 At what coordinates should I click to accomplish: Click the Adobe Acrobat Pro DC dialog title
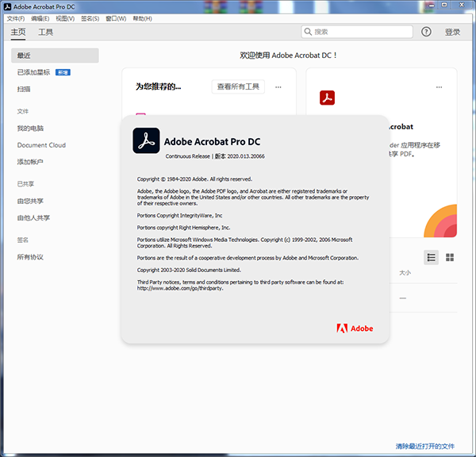pos(212,142)
